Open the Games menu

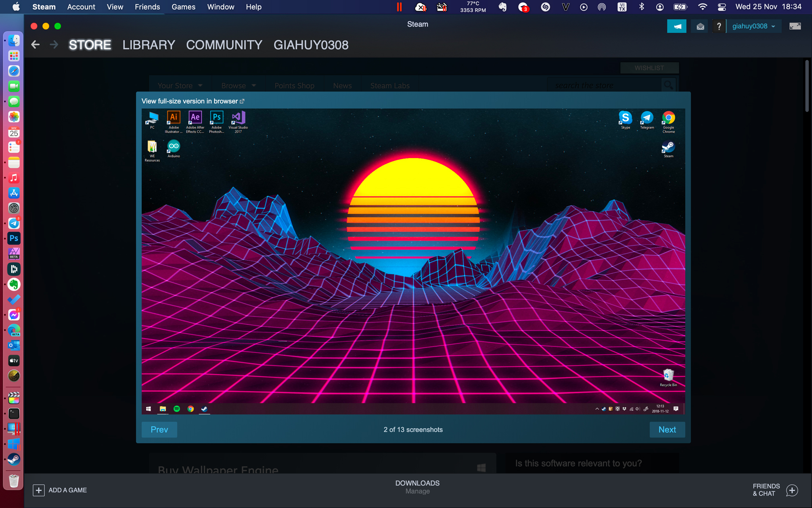pyautogui.click(x=184, y=7)
